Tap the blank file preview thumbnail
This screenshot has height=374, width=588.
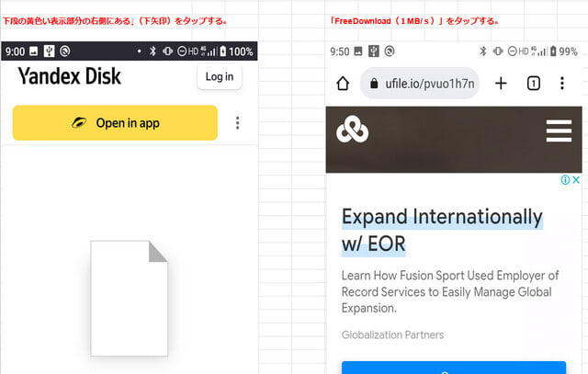click(130, 299)
